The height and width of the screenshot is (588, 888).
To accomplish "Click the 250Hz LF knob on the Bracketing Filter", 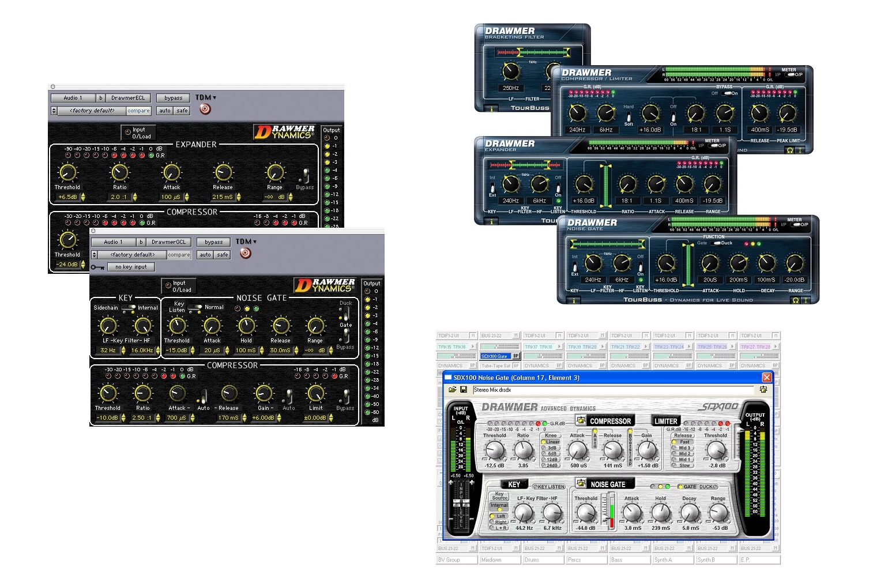I will pos(511,71).
